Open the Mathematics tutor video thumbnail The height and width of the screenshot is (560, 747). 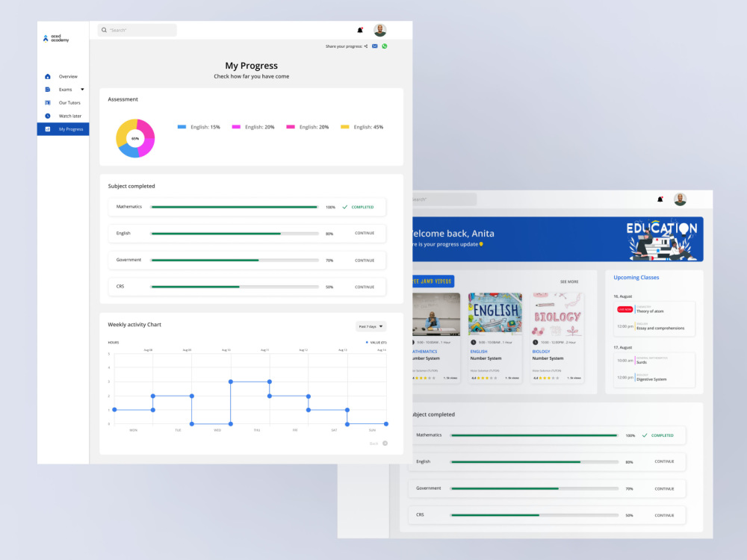point(436,314)
